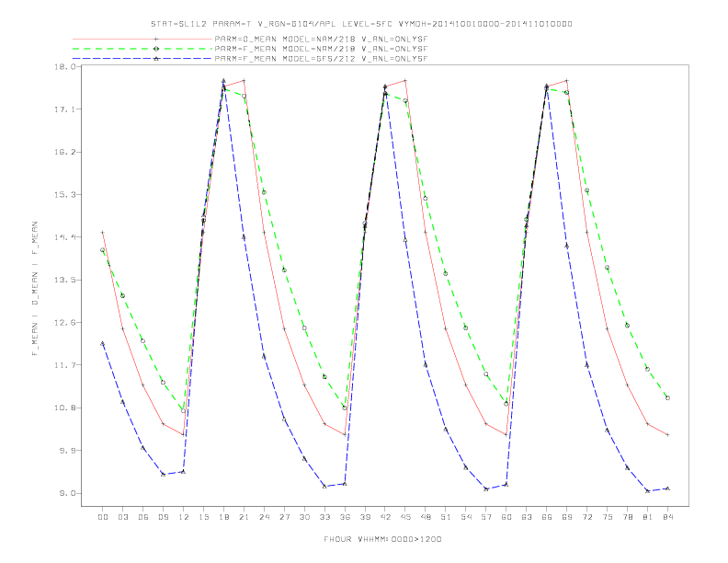
Task: Click the plus marker on red legend line
Action: pyautogui.click(x=156, y=39)
